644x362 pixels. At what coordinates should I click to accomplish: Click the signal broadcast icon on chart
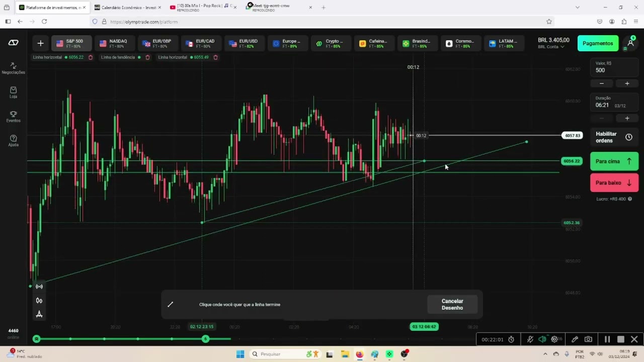click(x=39, y=287)
